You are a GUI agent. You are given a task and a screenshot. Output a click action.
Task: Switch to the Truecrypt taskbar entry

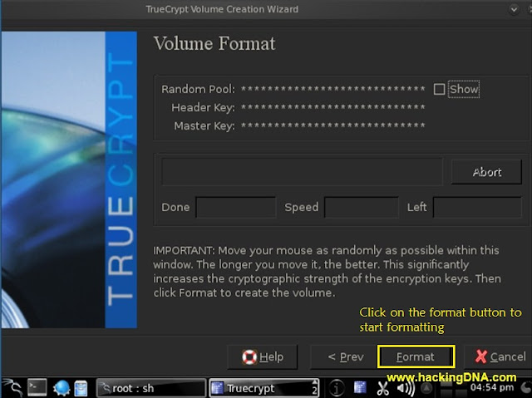[x=264, y=388]
